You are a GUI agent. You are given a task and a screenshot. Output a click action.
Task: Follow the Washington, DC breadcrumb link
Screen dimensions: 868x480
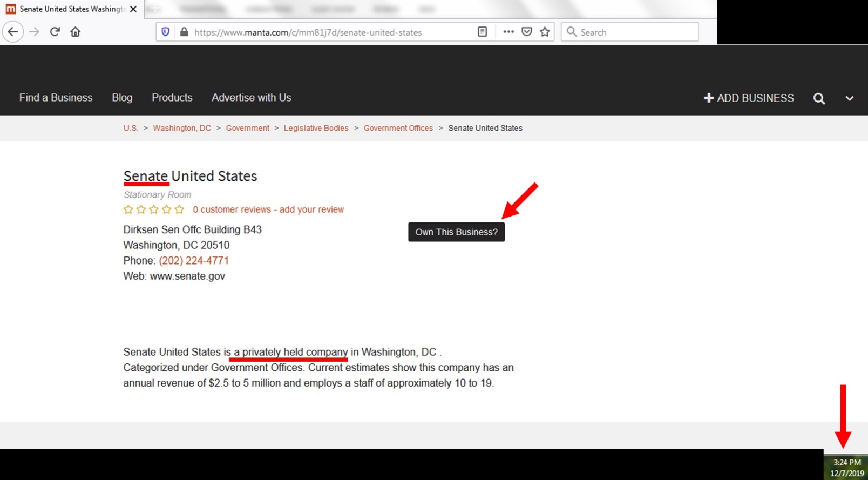(x=182, y=128)
